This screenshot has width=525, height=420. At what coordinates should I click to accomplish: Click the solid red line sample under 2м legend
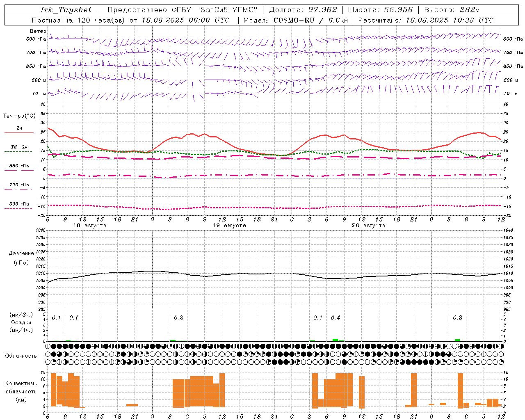tap(19, 133)
